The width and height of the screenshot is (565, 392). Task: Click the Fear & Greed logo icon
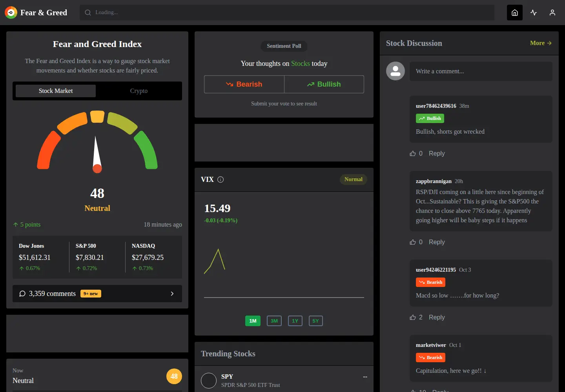click(11, 13)
